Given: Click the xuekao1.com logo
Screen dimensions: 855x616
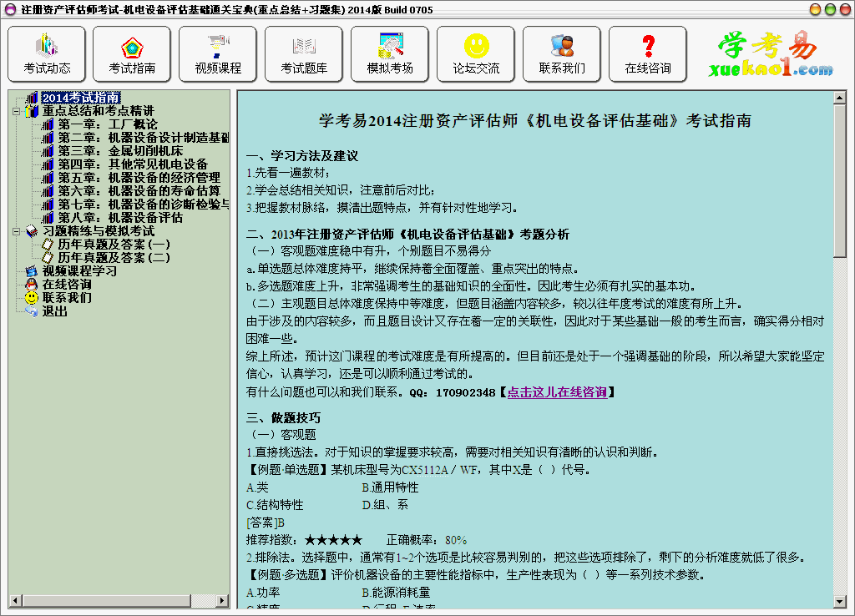Looking at the screenshot, I should [x=771, y=55].
